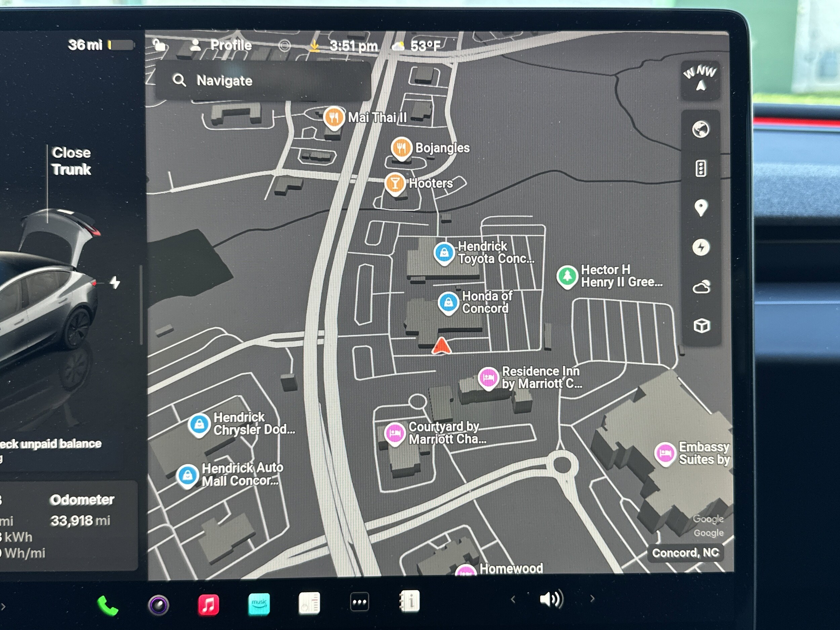Viewport: 840px width, 630px height.
Task: Decrease volume with left chevron arrow
Action: (x=513, y=600)
